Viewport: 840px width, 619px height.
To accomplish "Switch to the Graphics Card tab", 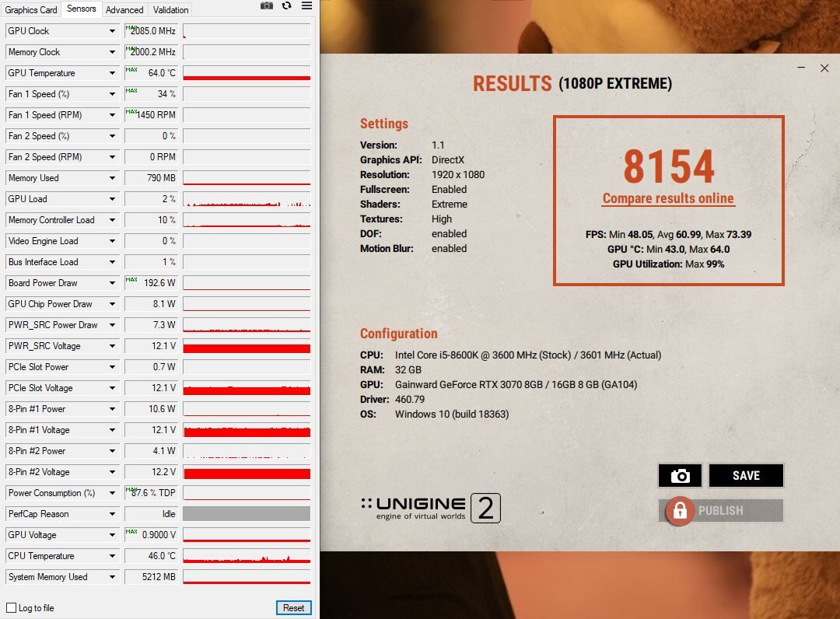I will pos(31,9).
